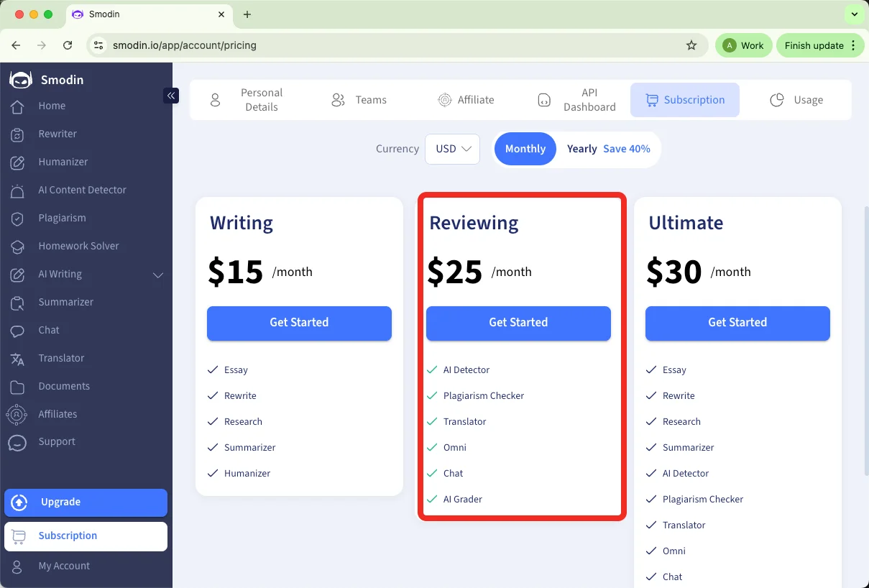The width and height of the screenshot is (869, 588).
Task: Open the Homework Solver icon
Action: click(17, 247)
